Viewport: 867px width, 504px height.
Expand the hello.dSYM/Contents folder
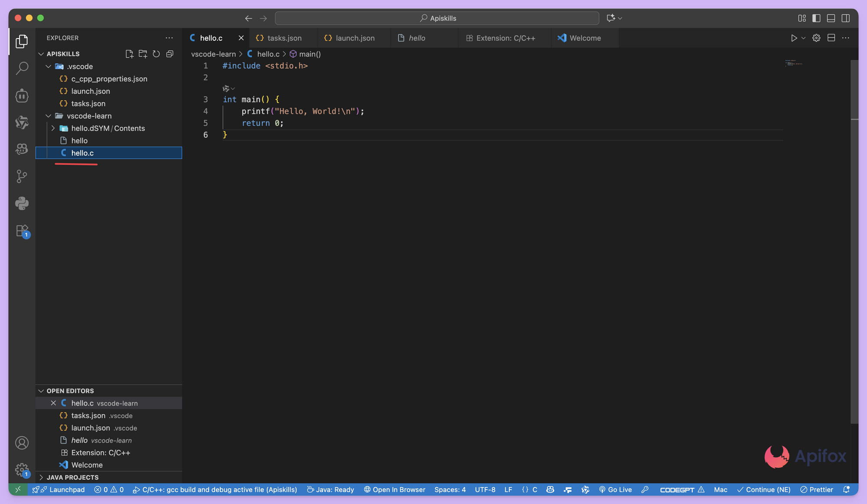[x=53, y=128]
